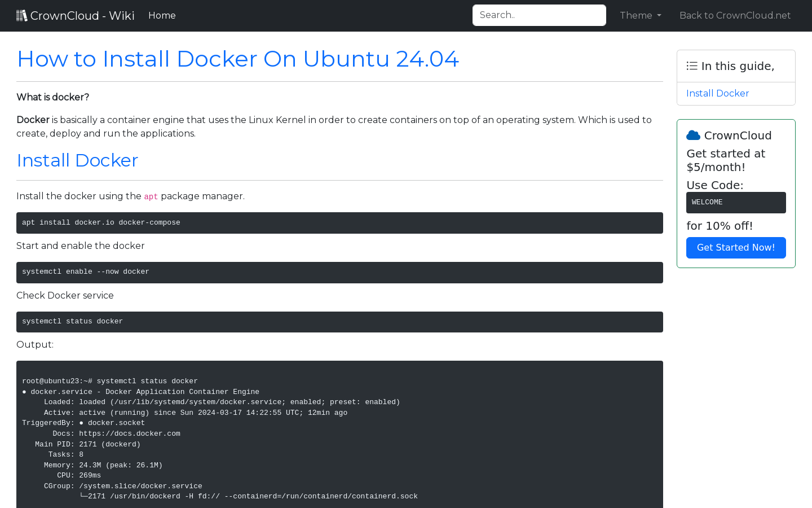The width and height of the screenshot is (812, 508).
Task: Click the page title 'How to Install Docker On Ubuntu 24.04'
Action: coord(238,59)
